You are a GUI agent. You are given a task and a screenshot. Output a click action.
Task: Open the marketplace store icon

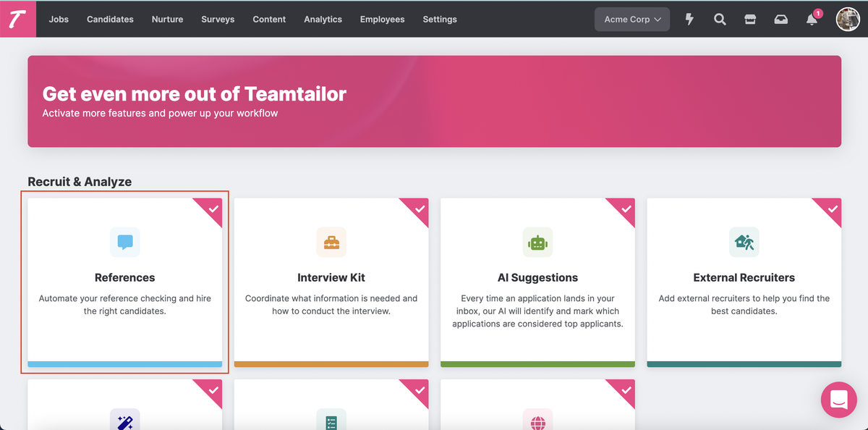click(750, 20)
